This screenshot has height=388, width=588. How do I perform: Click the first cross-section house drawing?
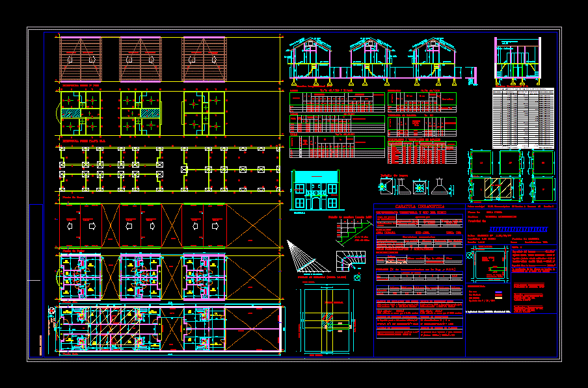coord(308,61)
